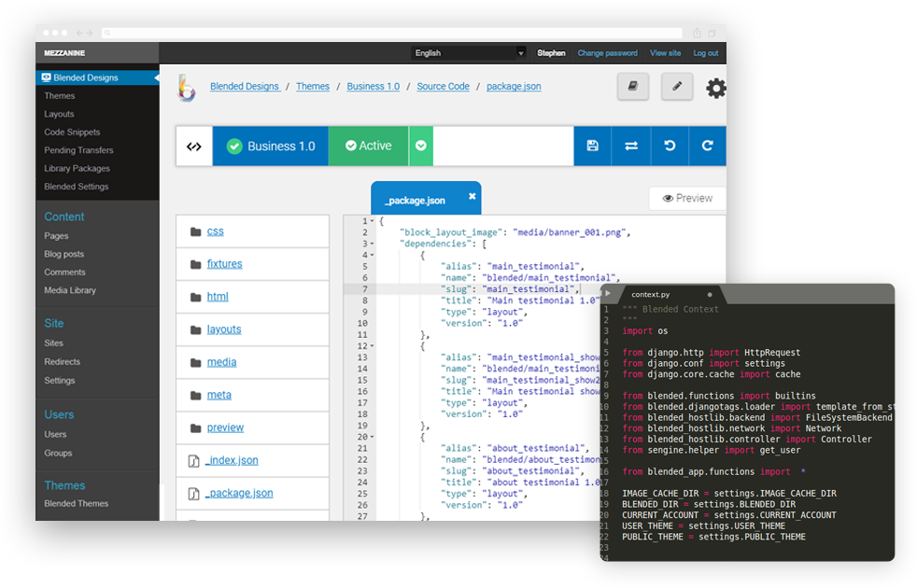Open Code Snippets in the sidebar
The height and width of the screenshot is (588, 917).
(x=72, y=133)
